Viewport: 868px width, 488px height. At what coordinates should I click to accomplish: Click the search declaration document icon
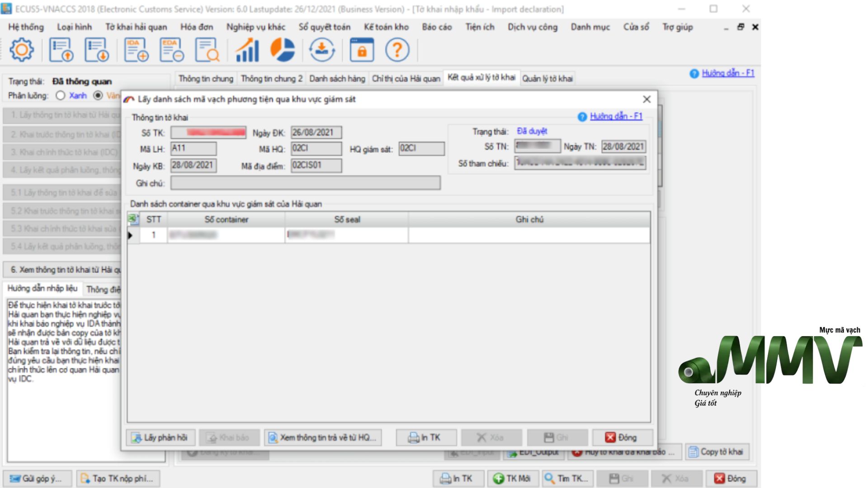click(207, 50)
